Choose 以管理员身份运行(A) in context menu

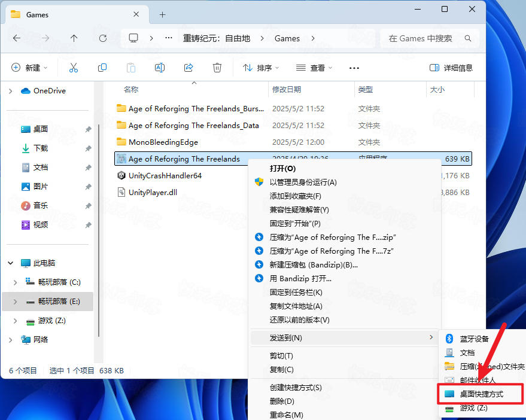345,182
